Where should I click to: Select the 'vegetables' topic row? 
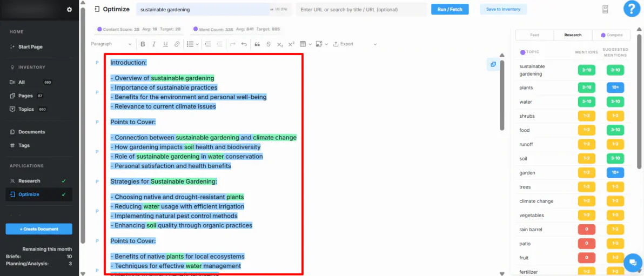[x=573, y=215]
